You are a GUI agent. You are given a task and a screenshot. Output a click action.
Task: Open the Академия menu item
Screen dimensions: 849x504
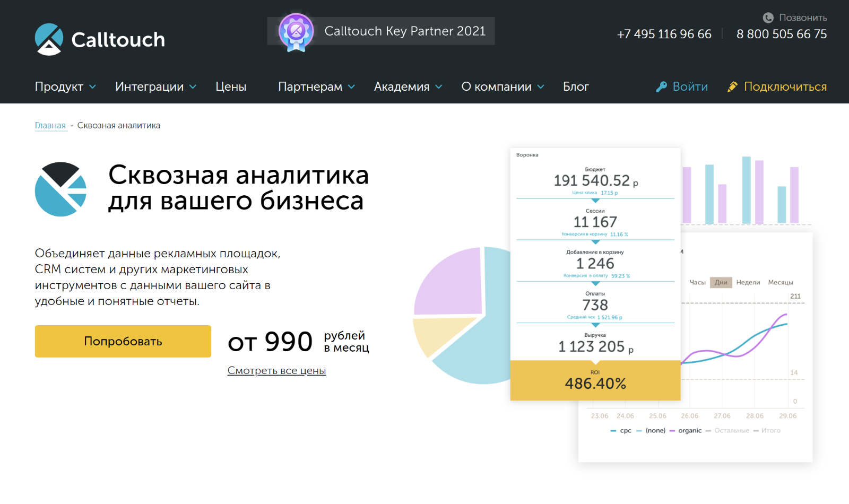tap(402, 86)
